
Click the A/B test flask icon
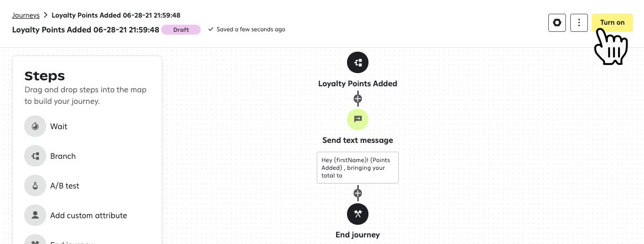click(35, 186)
